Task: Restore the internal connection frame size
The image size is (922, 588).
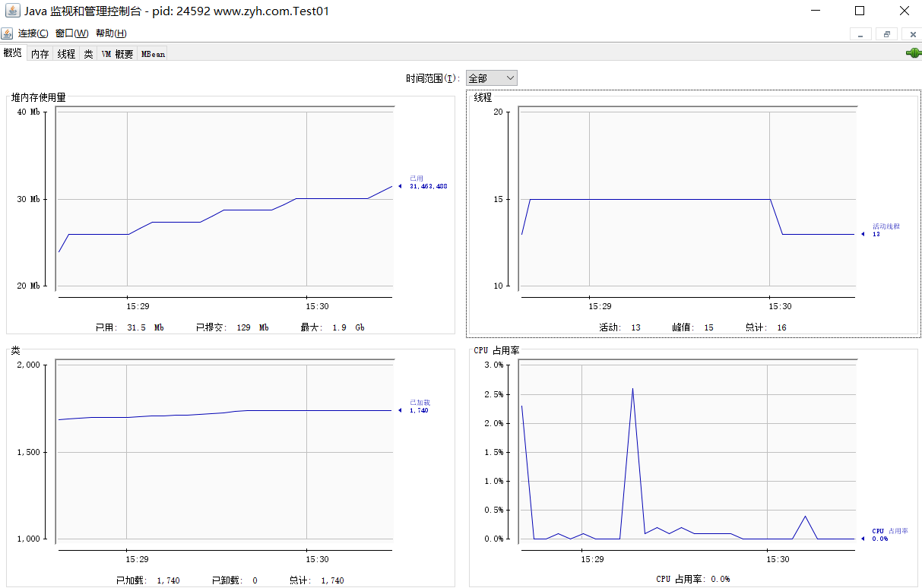Action: coord(886,34)
